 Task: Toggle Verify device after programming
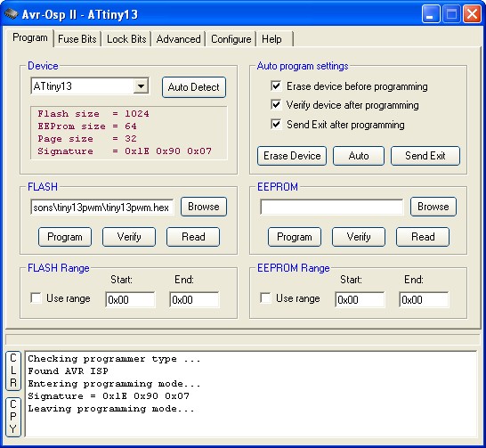276,105
